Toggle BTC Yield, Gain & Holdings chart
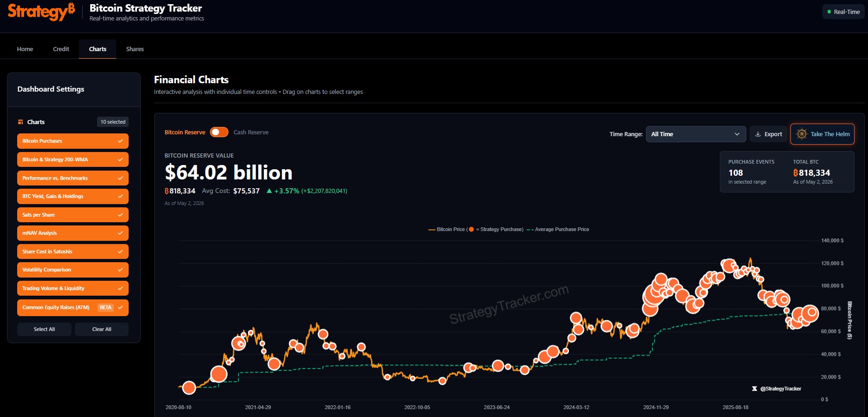This screenshot has width=868, height=417. [x=73, y=196]
